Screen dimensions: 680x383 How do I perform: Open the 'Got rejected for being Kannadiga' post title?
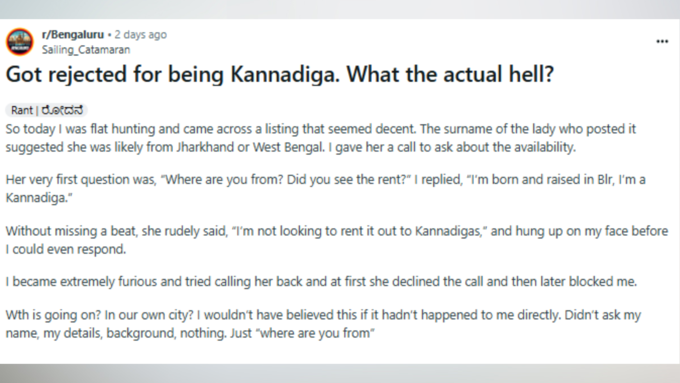tap(280, 74)
